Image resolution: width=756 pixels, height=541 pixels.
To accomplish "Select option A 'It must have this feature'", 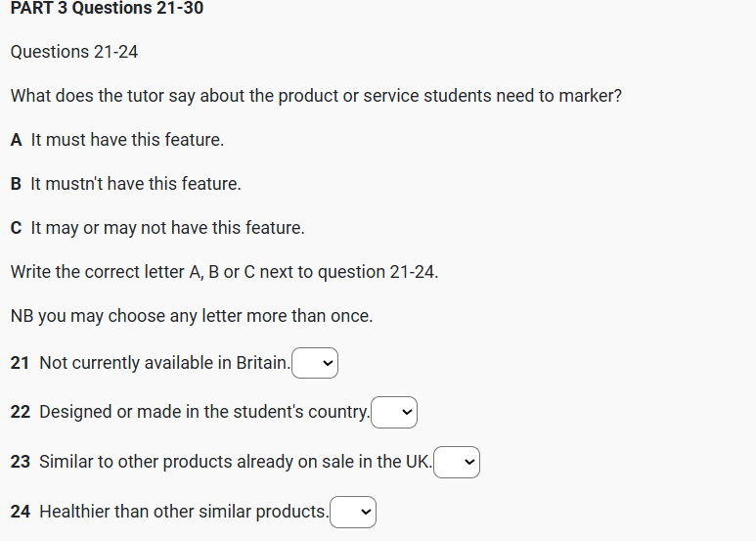I will point(127,140).
